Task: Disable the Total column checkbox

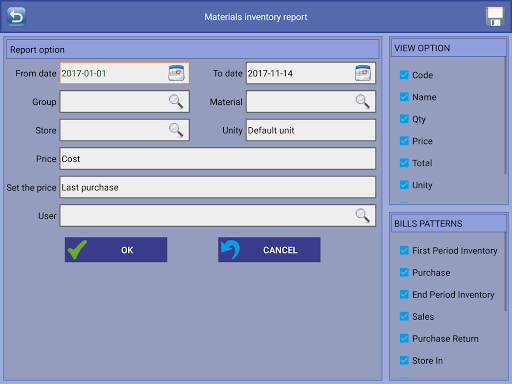Action: pos(404,163)
